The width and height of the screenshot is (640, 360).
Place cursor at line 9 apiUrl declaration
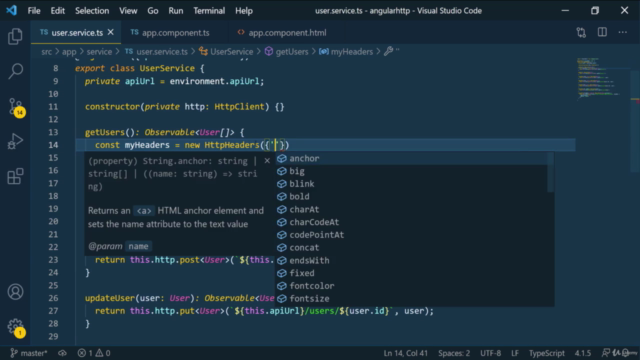(x=174, y=81)
